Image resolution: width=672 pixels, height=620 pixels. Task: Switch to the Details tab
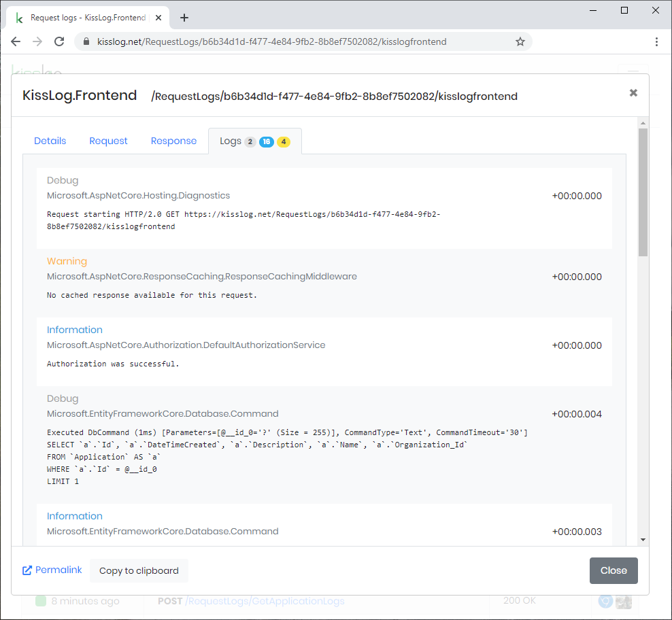(50, 141)
